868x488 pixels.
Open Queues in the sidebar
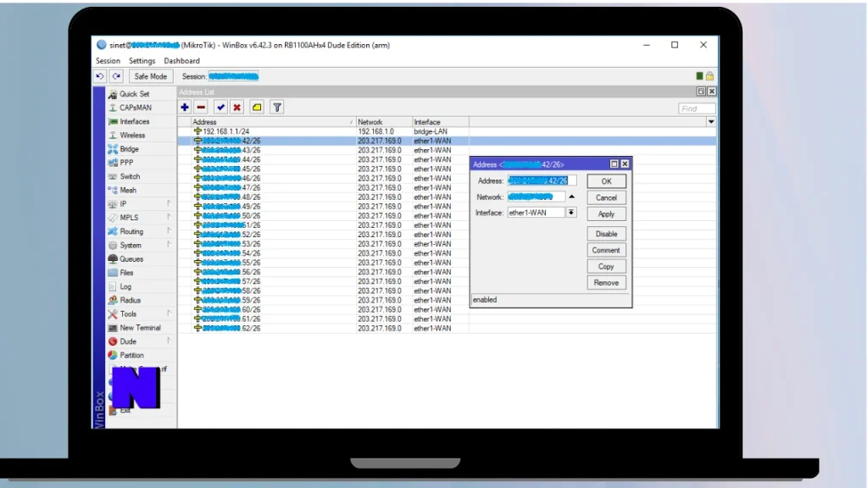(131, 259)
